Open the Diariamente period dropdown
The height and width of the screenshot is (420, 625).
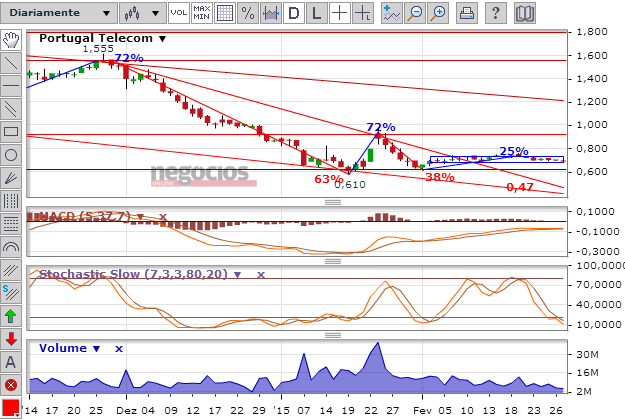tap(59, 13)
